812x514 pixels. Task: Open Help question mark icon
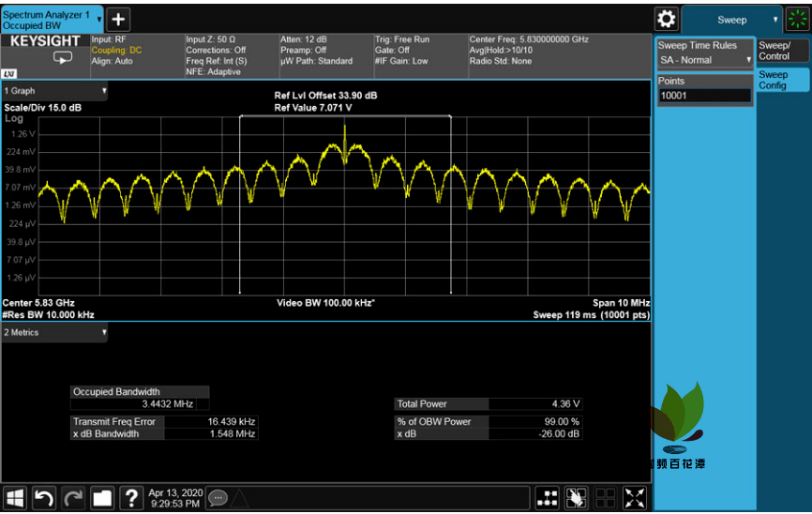click(132, 499)
